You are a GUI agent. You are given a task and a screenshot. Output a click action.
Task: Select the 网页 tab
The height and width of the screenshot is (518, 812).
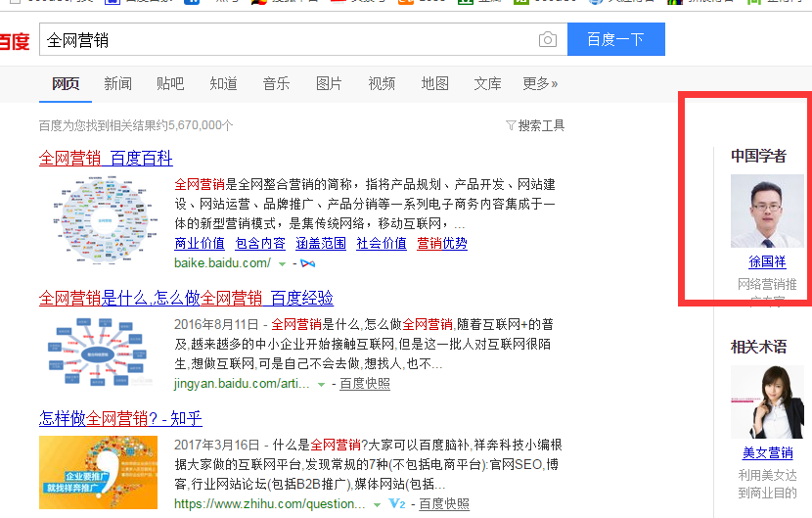[66, 83]
